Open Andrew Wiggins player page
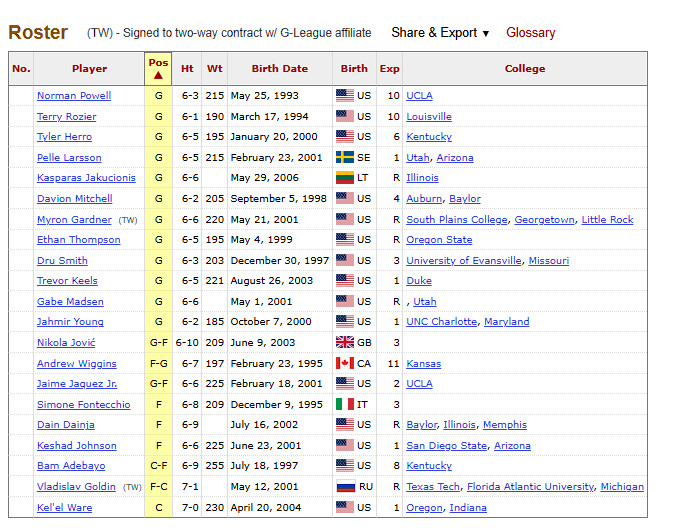Screen dimensions: 684x528 [77, 363]
